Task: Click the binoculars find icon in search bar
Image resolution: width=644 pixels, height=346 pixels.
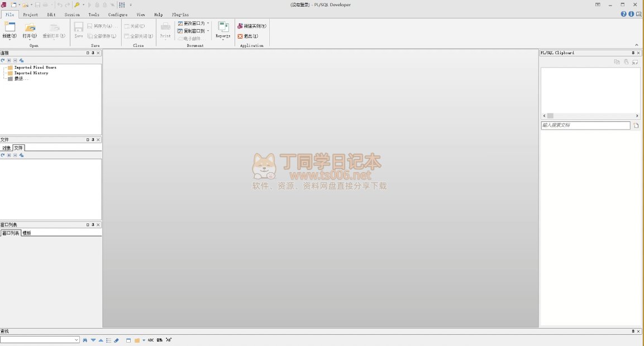Action: pos(85,340)
